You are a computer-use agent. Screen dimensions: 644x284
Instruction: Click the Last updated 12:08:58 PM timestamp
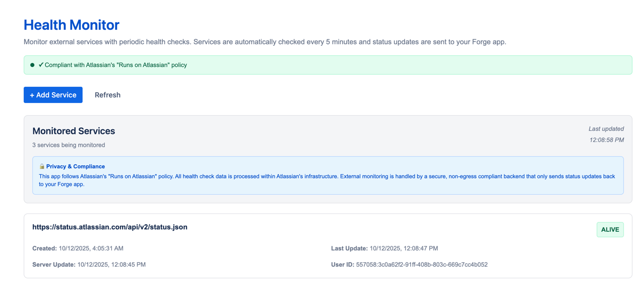pos(606,134)
